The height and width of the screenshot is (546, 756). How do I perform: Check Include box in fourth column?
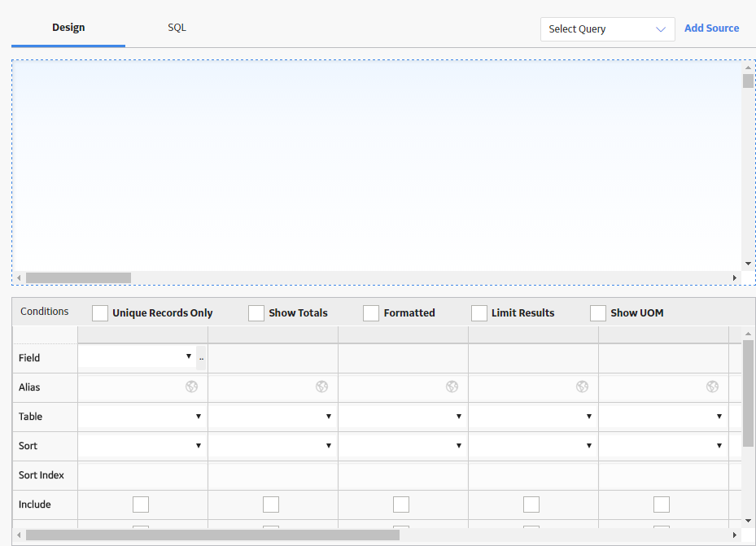point(531,505)
